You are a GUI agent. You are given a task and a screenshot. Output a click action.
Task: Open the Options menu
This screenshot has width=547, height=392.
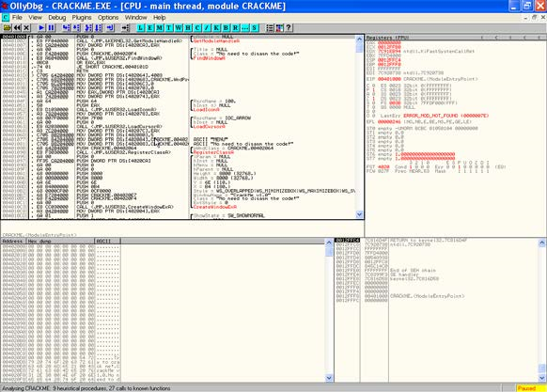[108, 18]
